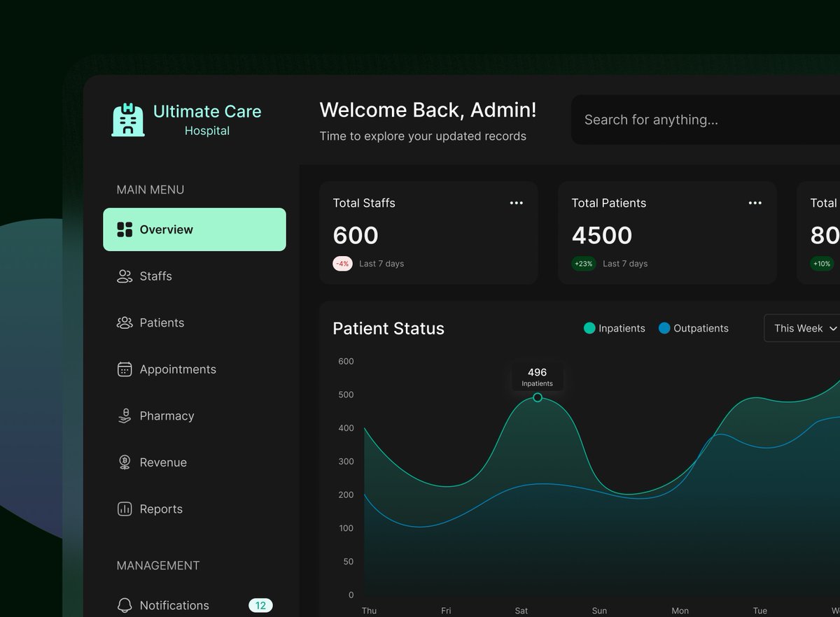Click the 12 notifications count badge
Image resolution: width=840 pixels, height=617 pixels.
[x=260, y=606]
